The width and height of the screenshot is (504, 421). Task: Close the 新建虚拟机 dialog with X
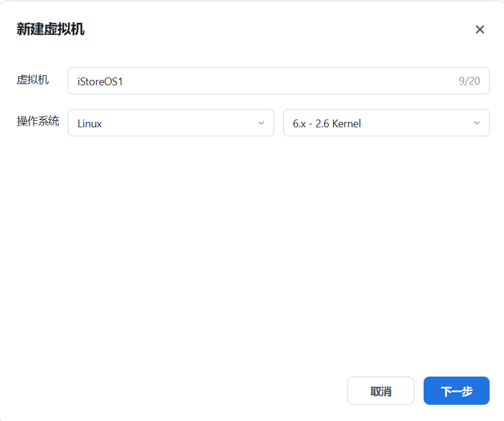[x=479, y=29]
